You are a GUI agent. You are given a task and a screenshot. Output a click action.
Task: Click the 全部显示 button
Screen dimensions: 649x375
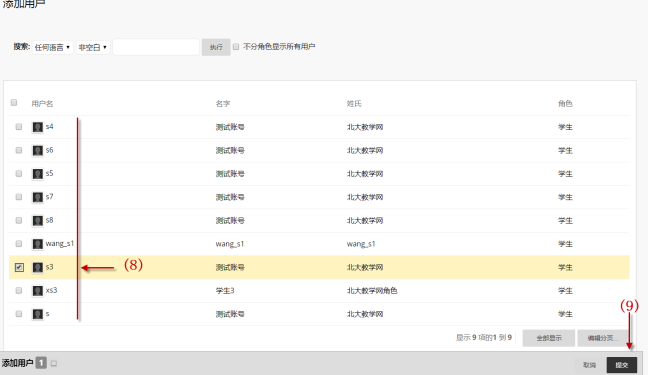coord(549,338)
